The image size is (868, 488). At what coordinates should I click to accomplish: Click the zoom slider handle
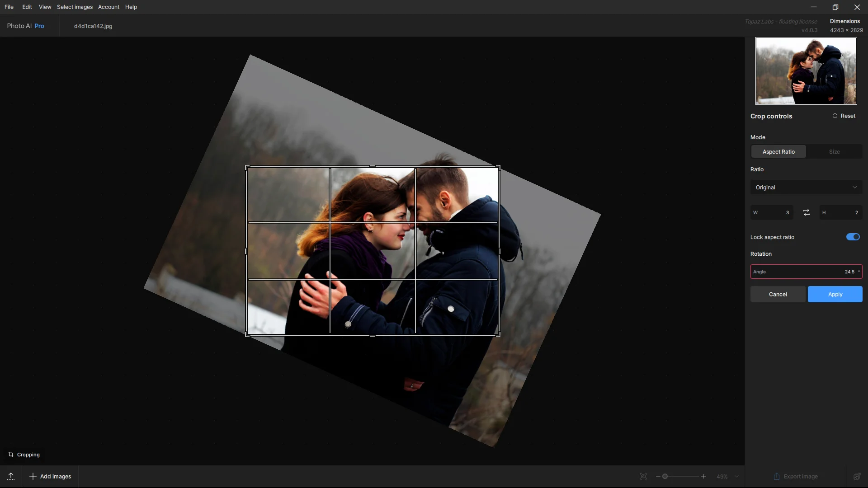(x=665, y=476)
